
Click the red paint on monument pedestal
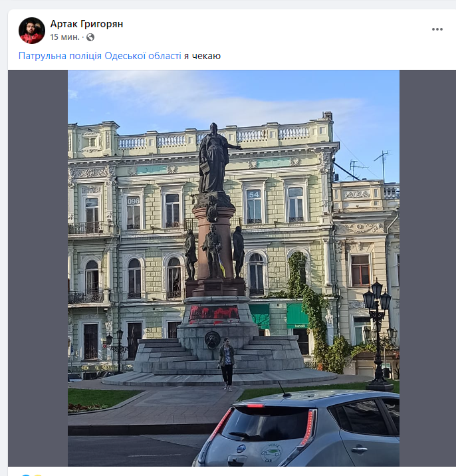click(x=214, y=313)
